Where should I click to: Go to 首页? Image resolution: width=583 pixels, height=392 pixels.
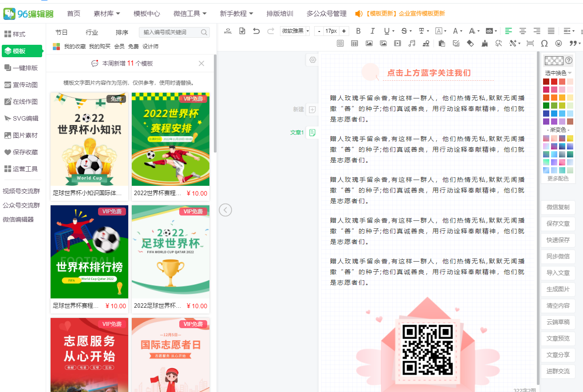coord(74,14)
